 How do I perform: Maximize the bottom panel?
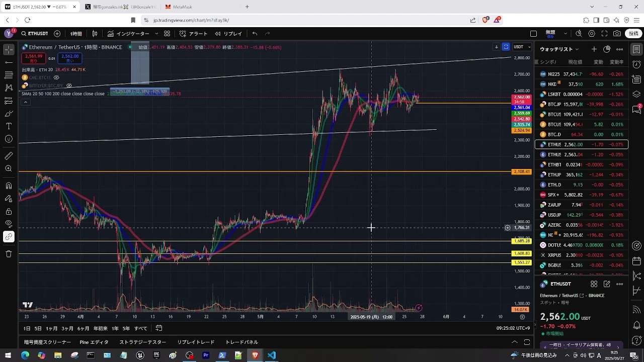527,342
